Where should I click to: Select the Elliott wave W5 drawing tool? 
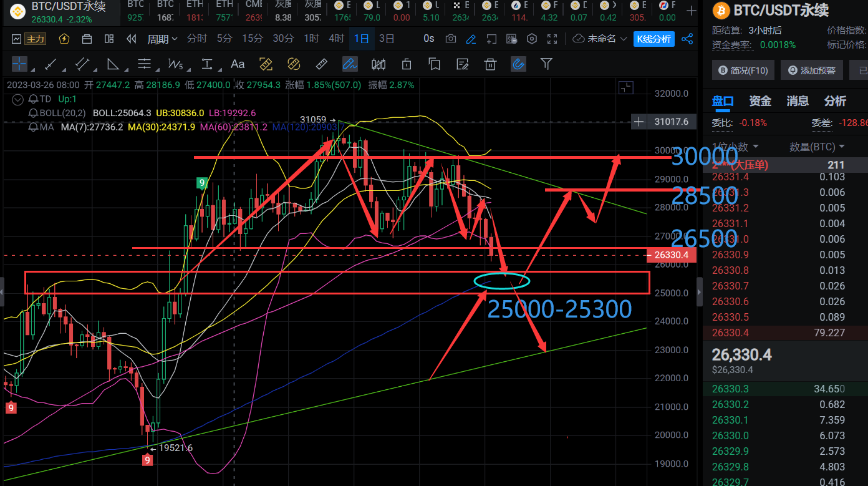175,64
